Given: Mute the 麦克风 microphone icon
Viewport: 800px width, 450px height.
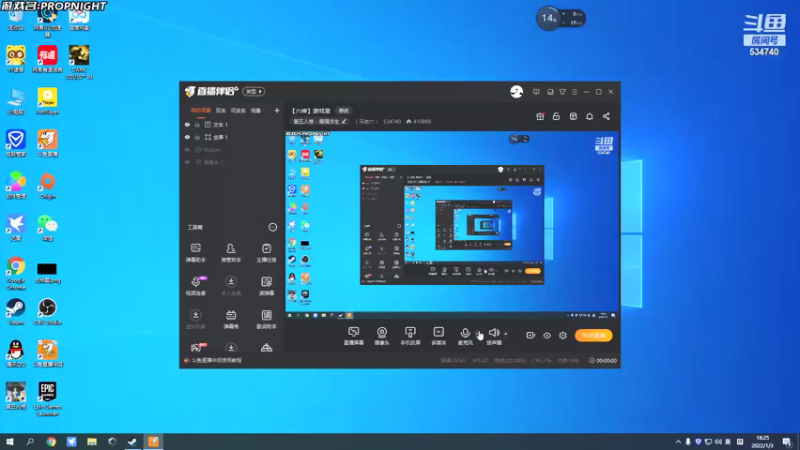Looking at the screenshot, I should click(465, 333).
